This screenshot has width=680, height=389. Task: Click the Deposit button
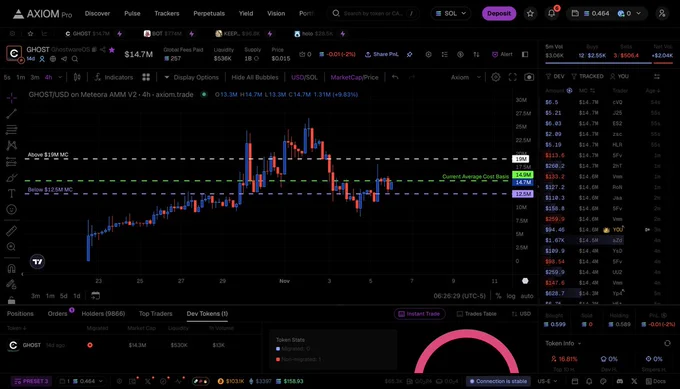499,13
